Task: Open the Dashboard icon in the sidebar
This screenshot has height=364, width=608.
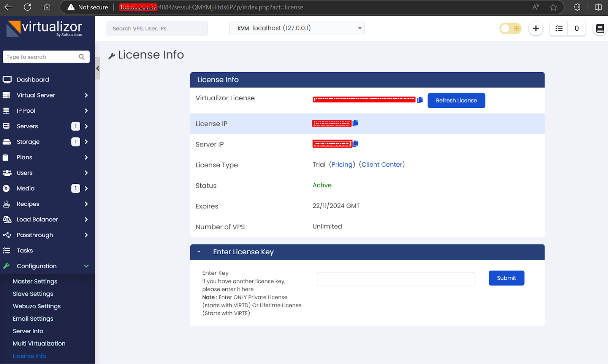Action: tap(7, 79)
